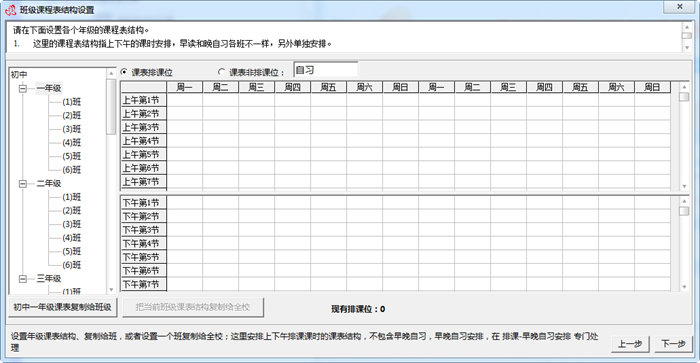This screenshot has width=700, height=363.
Task: Select (2)班 under 一年级
Action: pos(71,116)
